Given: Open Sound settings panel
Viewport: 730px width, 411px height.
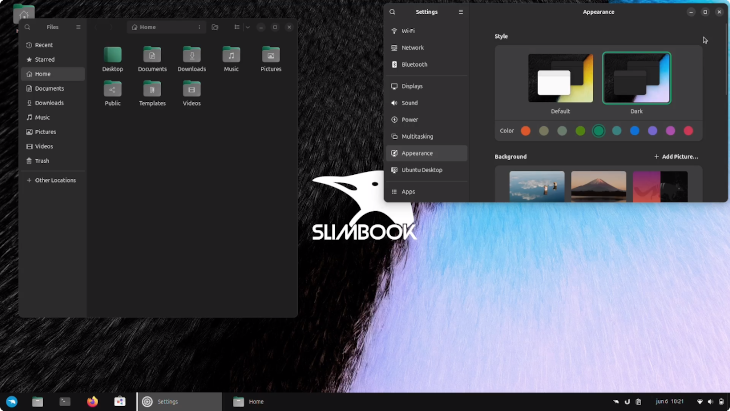Looking at the screenshot, I should tap(426, 103).
